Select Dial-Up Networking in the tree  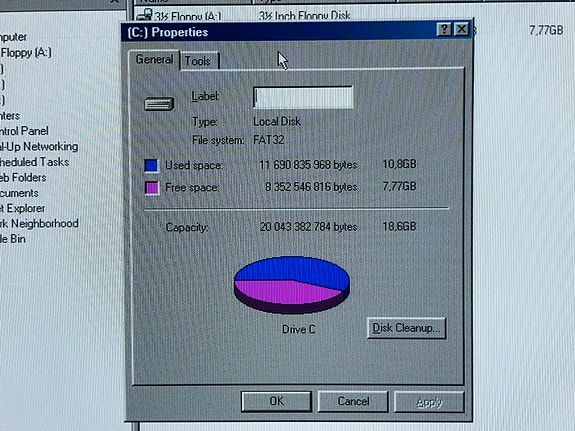coord(39,147)
